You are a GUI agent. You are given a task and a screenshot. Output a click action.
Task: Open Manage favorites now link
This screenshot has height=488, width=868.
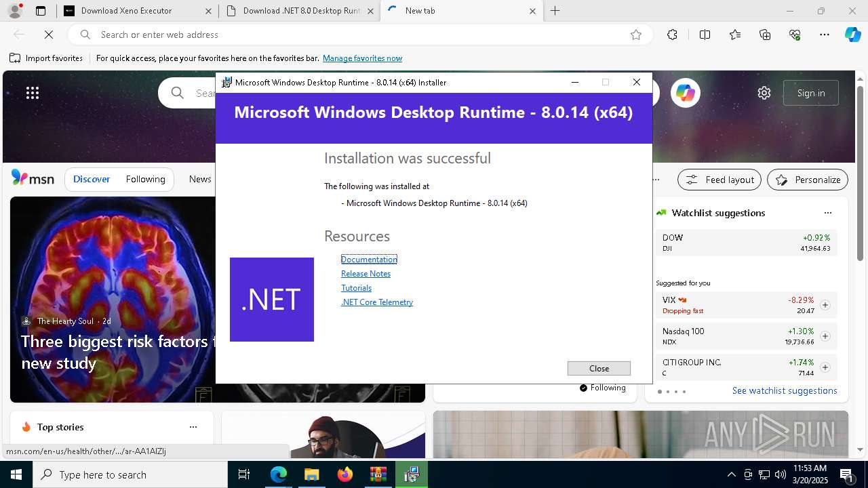tap(362, 58)
